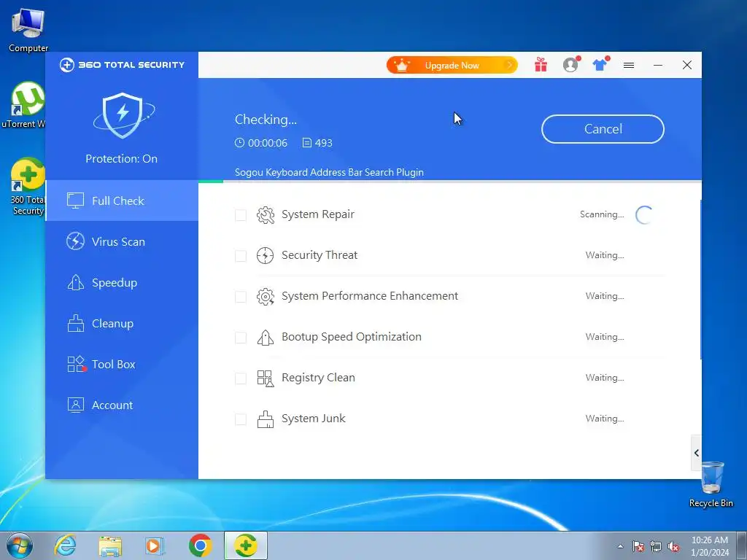Tick the System Repair checkbox

click(241, 215)
